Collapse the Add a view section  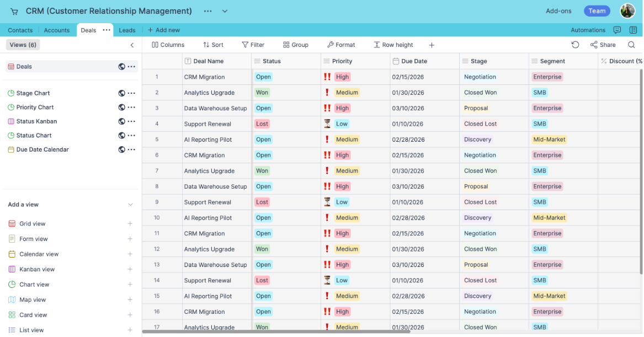pos(130,205)
